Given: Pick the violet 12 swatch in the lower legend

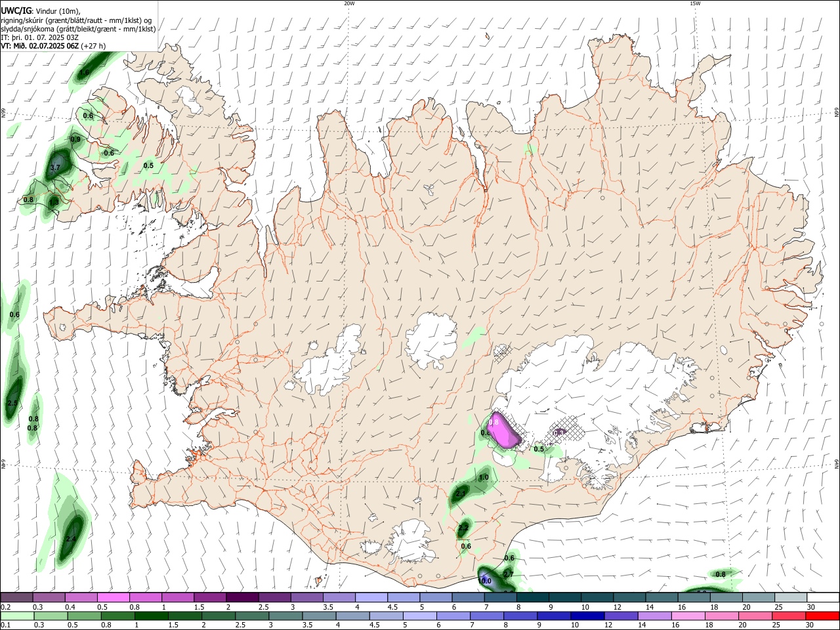Looking at the screenshot, I should tap(621, 616).
